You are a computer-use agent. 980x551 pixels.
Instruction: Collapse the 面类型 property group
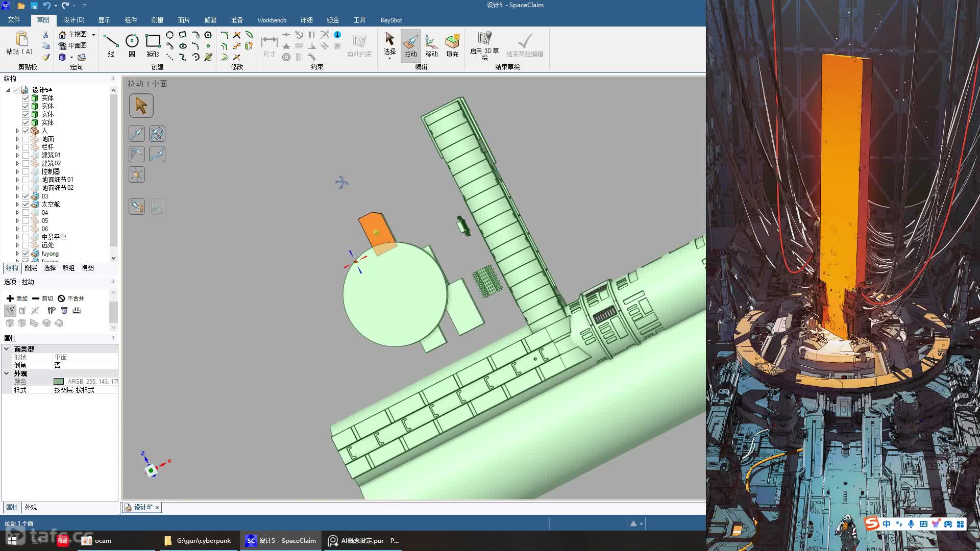click(x=7, y=349)
